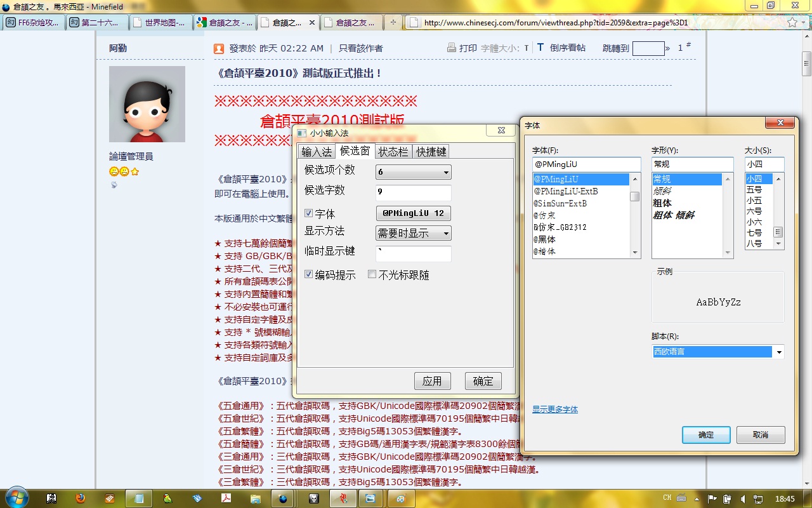Click the 跳轉到 page number field
812x508 pixels.
click(x=648, y=48)
